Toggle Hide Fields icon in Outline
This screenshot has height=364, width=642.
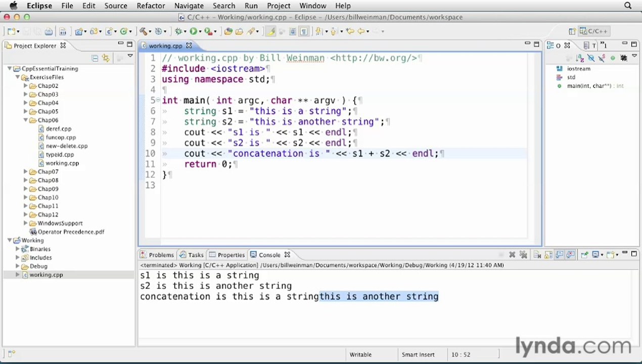591,58
